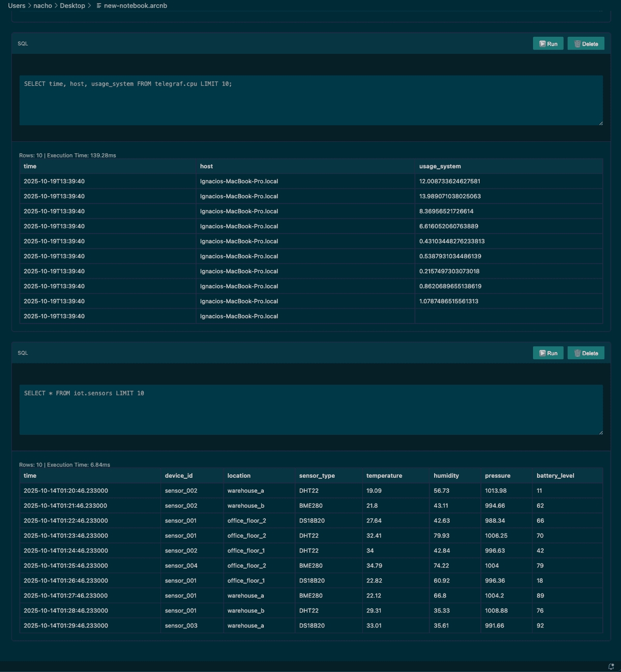
Task: Run the iot.sensors SQL query cell
Action: (548, 353)
